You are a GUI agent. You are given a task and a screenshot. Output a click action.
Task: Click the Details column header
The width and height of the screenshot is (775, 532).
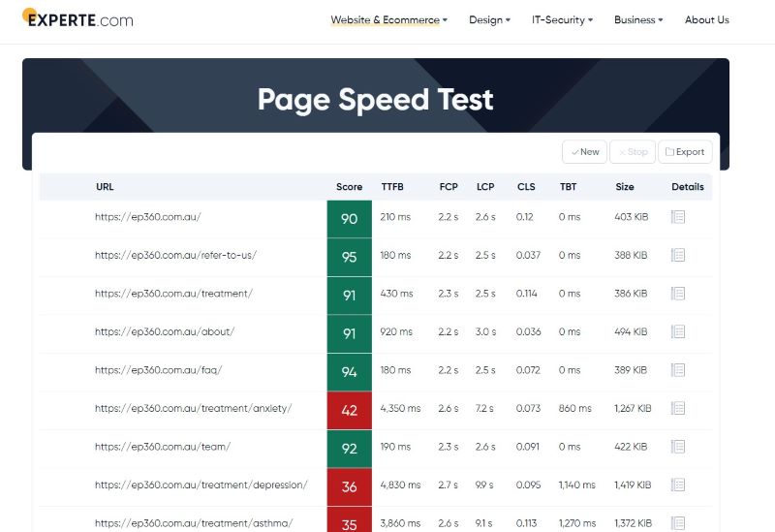688,187
